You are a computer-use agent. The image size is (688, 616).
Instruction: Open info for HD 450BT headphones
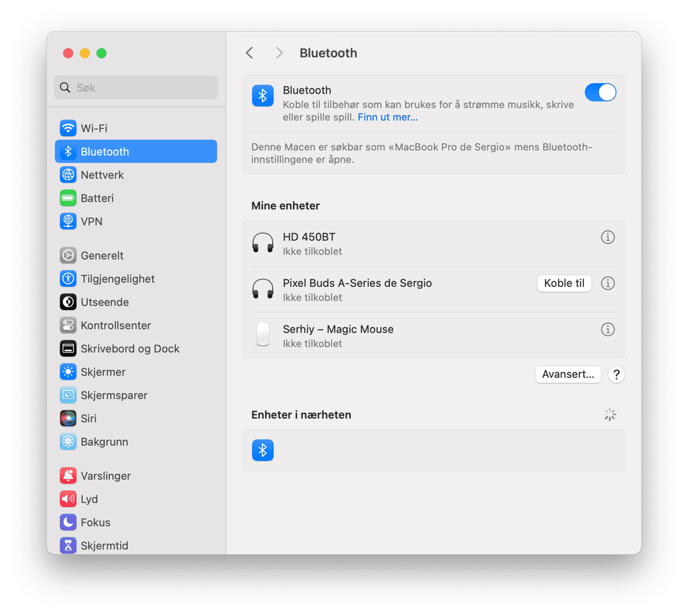[x=607, y=238]
